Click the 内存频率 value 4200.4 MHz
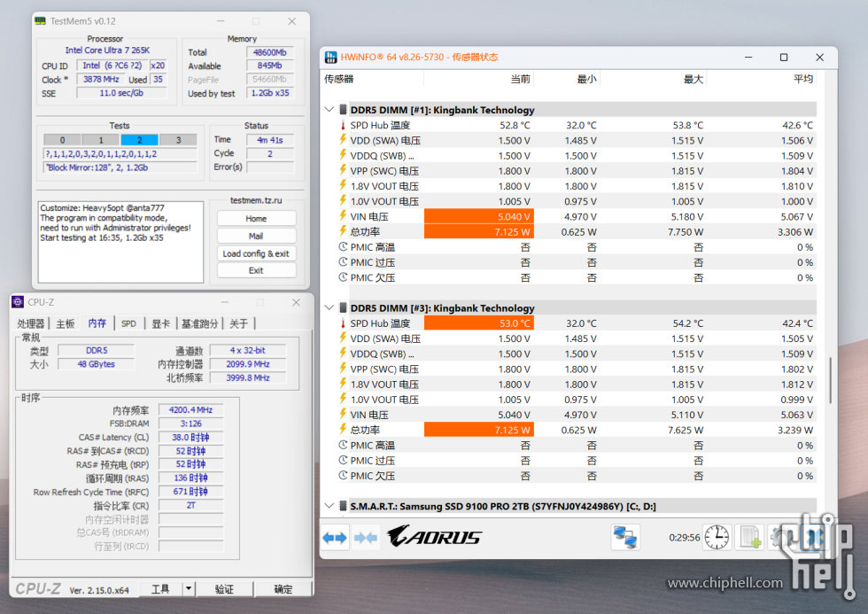 coord(191,409)
